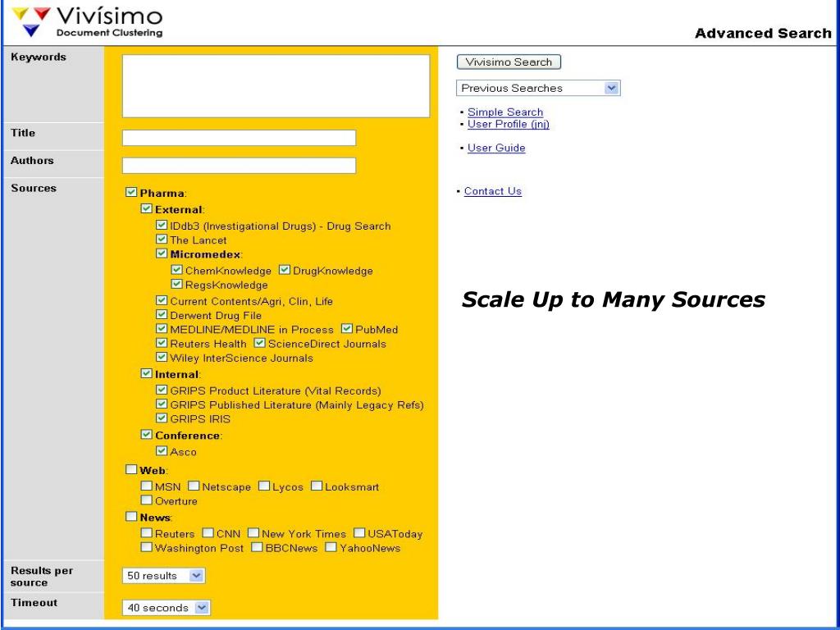The height and width of the screenshot is (630, 840).
Task: Check the BBCNews checkbox
Action: 257,547
